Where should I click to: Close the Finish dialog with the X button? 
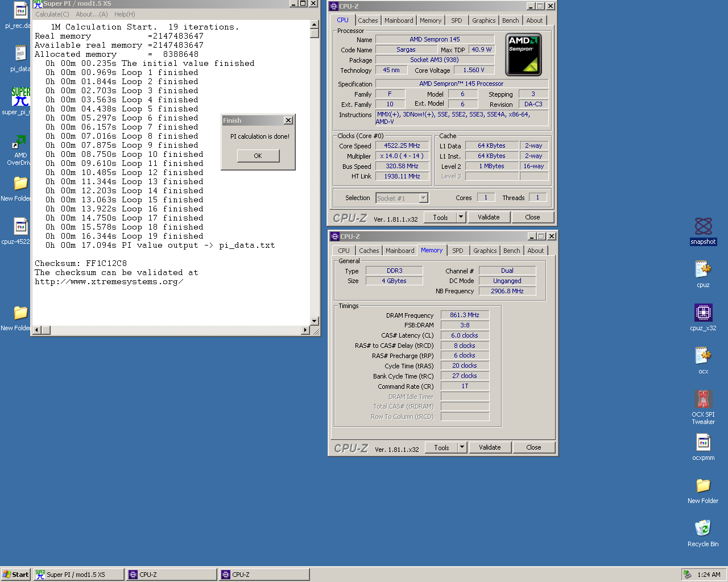pos(288,120)
